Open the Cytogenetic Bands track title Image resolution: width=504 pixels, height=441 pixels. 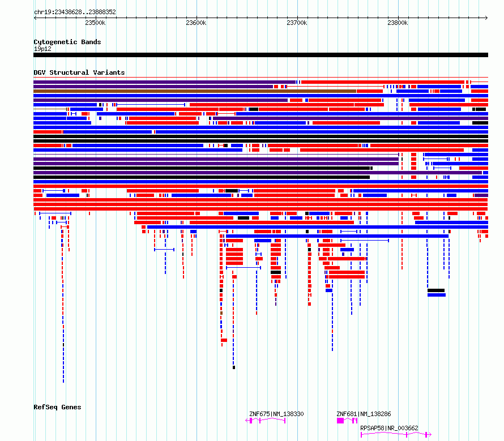67,42
